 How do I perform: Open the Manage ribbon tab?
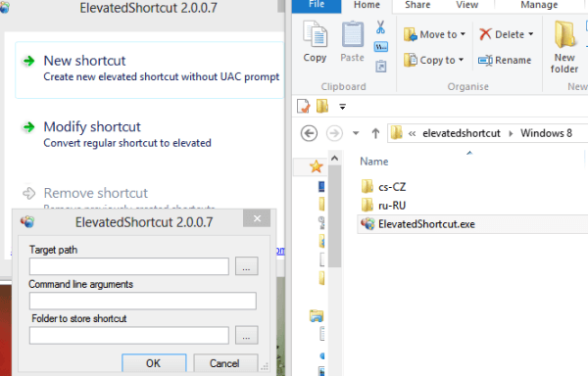point(539,5)
